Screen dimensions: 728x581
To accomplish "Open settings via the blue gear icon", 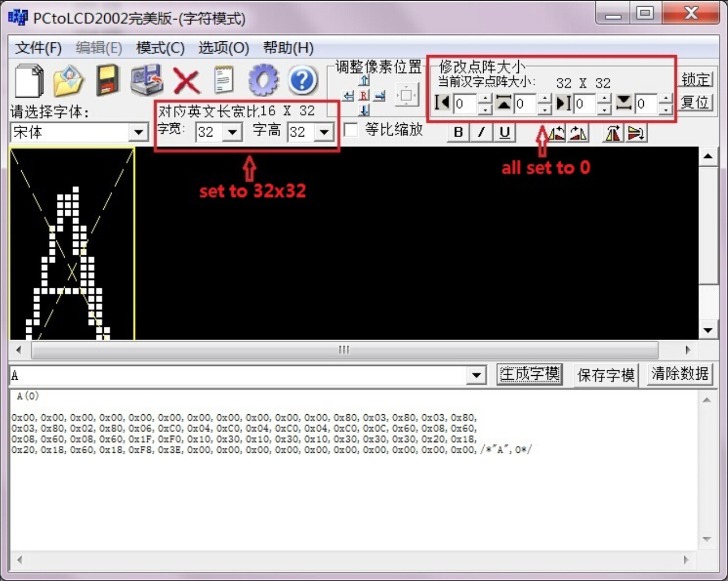I will (x=263, y=80).
